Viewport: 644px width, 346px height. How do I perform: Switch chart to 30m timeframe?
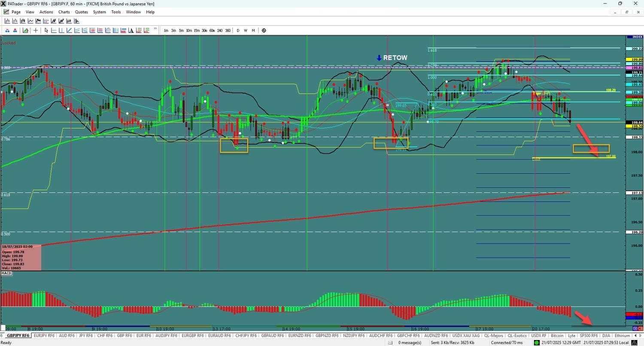point(204,30)
